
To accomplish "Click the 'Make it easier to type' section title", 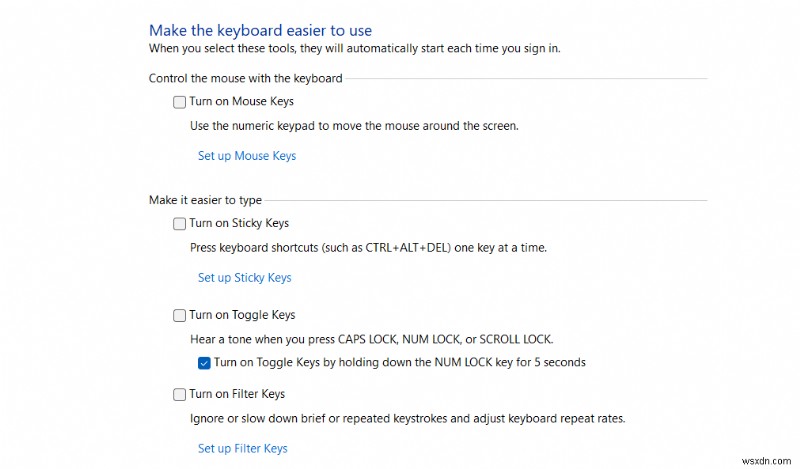I will click(205, 201).
